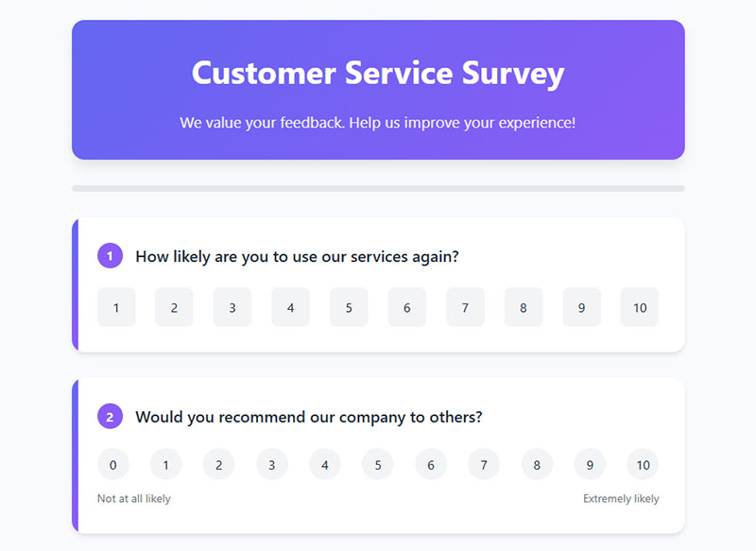Click the "How likely are you" question text
The image size is (756, 551).
(x=297, y=256)
